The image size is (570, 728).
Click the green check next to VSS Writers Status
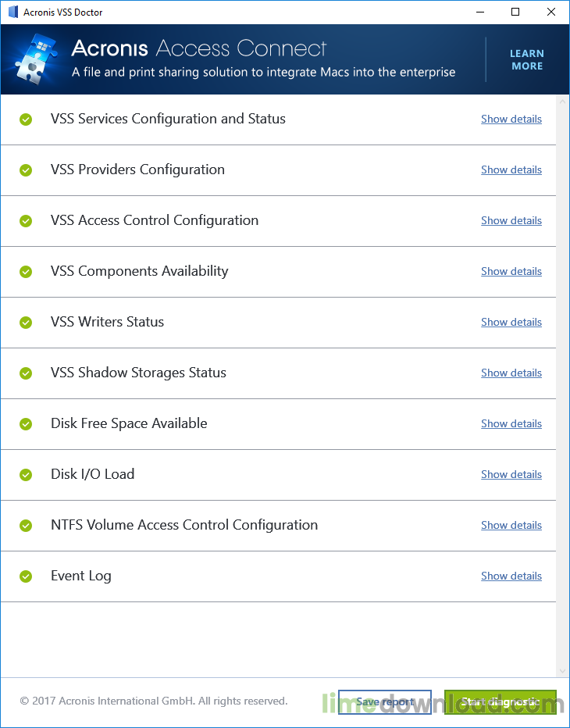point(26,323)
